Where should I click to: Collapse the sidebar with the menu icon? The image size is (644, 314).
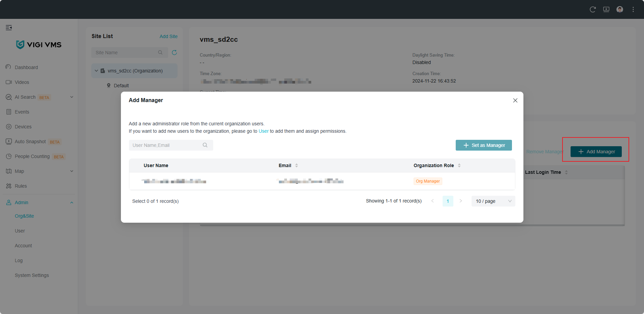coord(9,28)
